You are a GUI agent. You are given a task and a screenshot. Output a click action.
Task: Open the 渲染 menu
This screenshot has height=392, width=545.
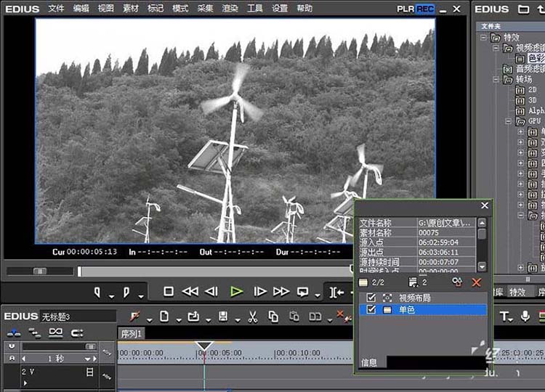point(230,8)
